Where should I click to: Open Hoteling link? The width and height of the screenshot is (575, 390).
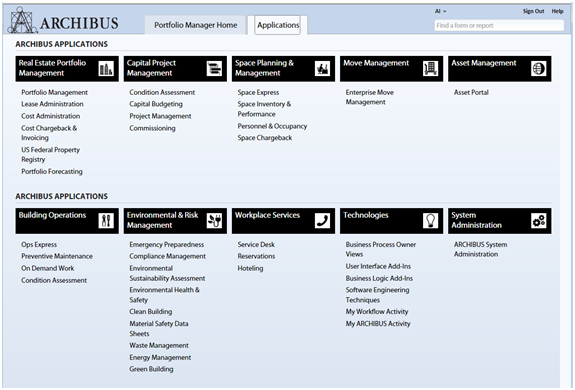coord(250,268)
